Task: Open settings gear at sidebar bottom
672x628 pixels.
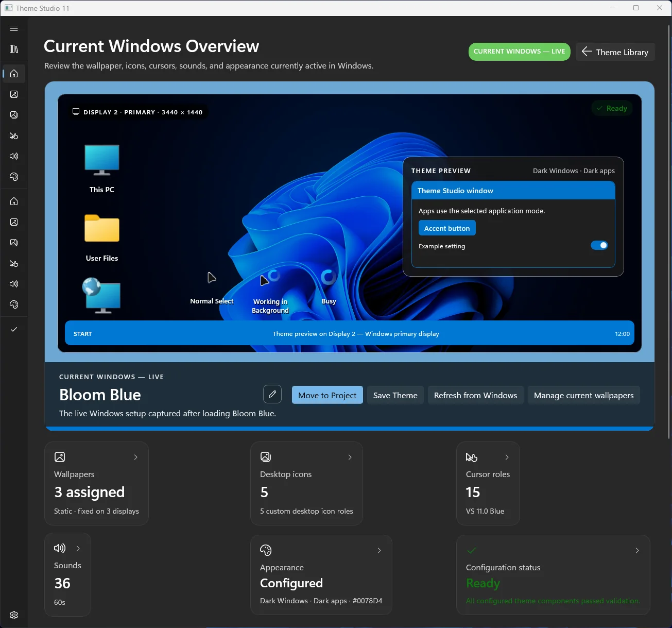Action: click(14, 615)
